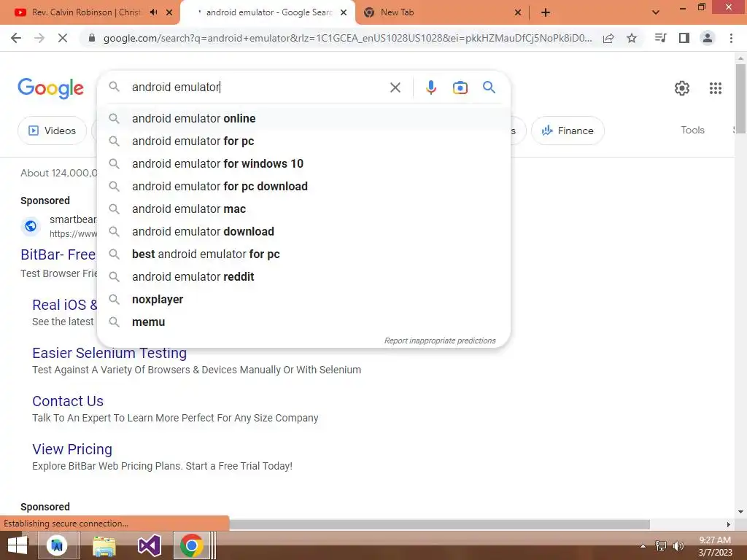Toggle the Chrome side panel
Image resolution: width=747 pixels, height=560 pixels.
(x=684, y=38)
